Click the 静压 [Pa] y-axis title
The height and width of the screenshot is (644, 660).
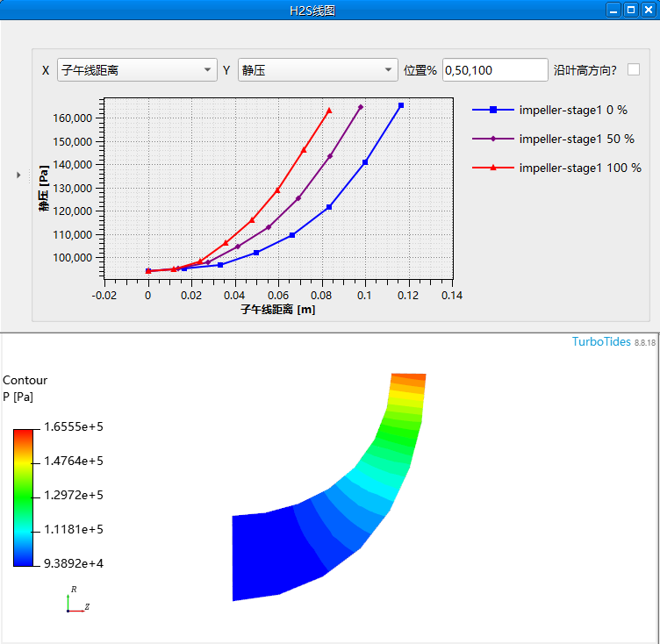(43, 188)
